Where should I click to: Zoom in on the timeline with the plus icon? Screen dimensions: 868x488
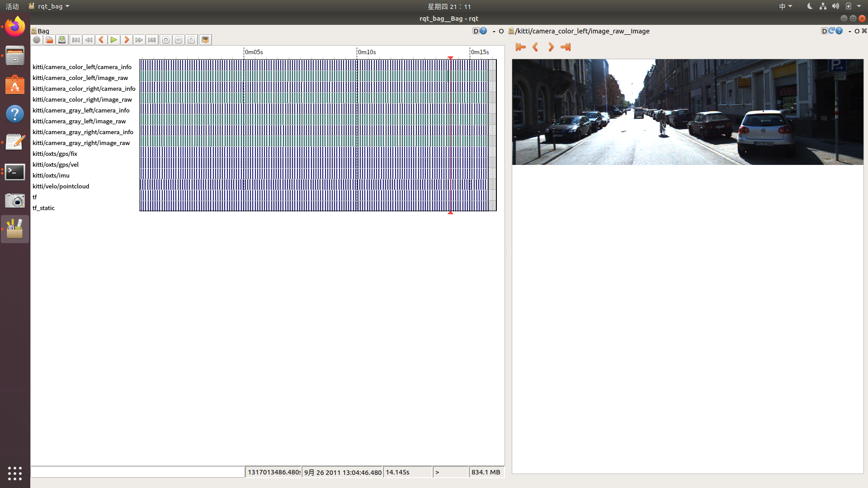(x=165, y=40)
